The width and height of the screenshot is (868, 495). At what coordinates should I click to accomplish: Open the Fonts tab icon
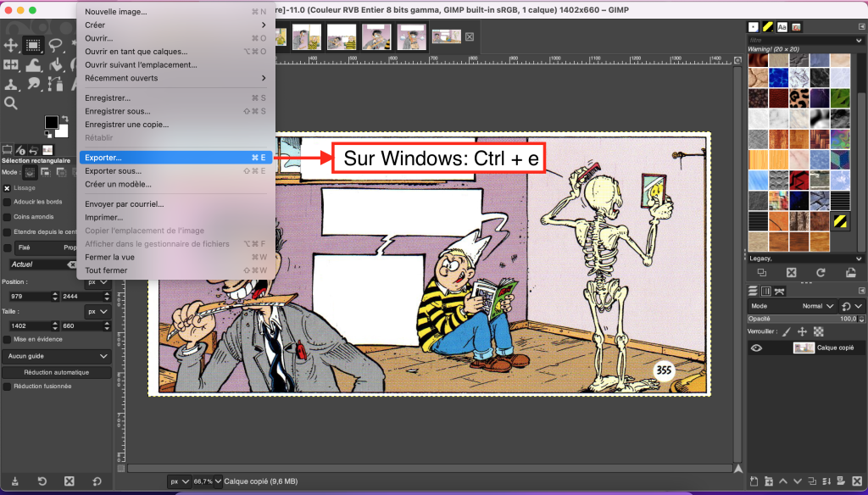click(782, 27)
